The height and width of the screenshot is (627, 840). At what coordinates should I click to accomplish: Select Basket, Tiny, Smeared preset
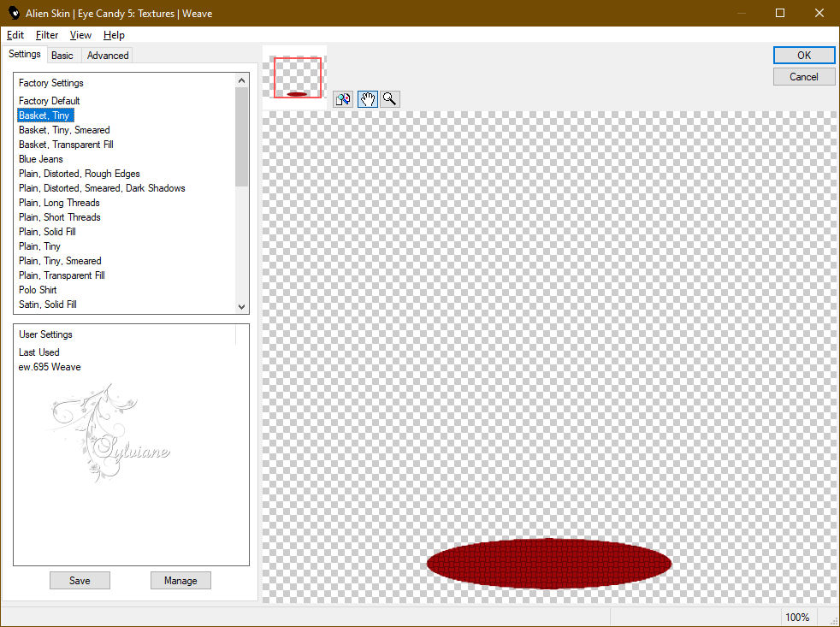[x=64, y=130]
